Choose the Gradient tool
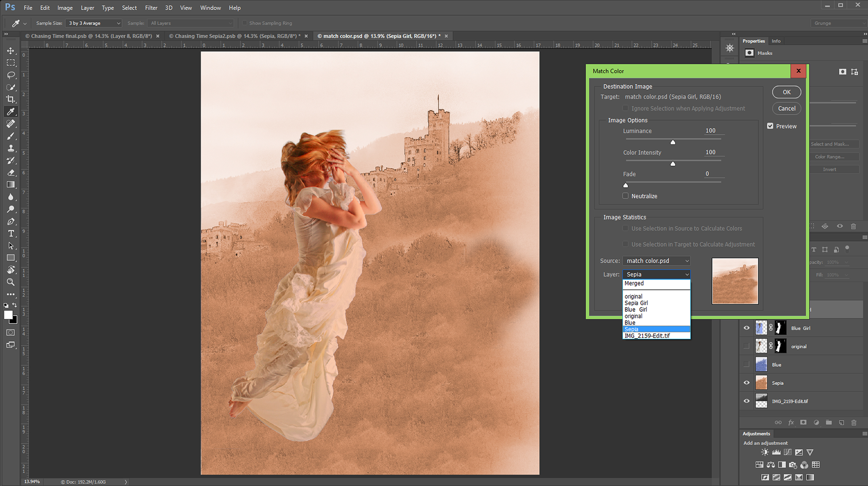The width and height of the screenshot is (868, 486). click(11, 185)
